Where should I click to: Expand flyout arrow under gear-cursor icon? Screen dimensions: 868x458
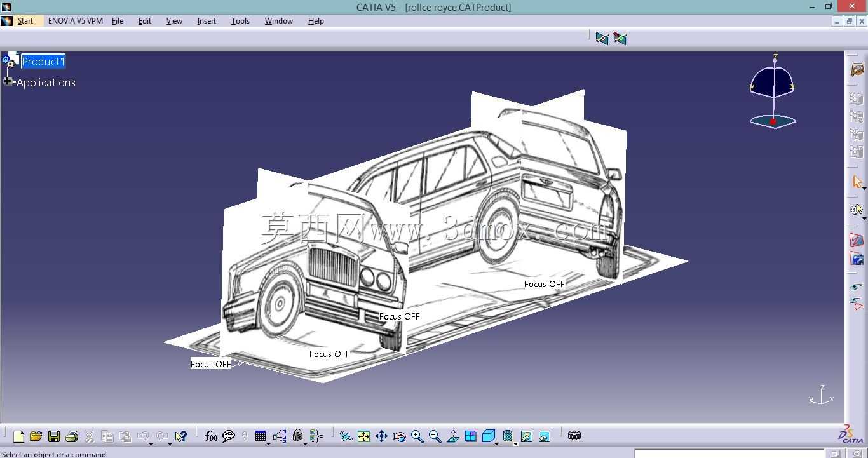(x=864, y=218)
